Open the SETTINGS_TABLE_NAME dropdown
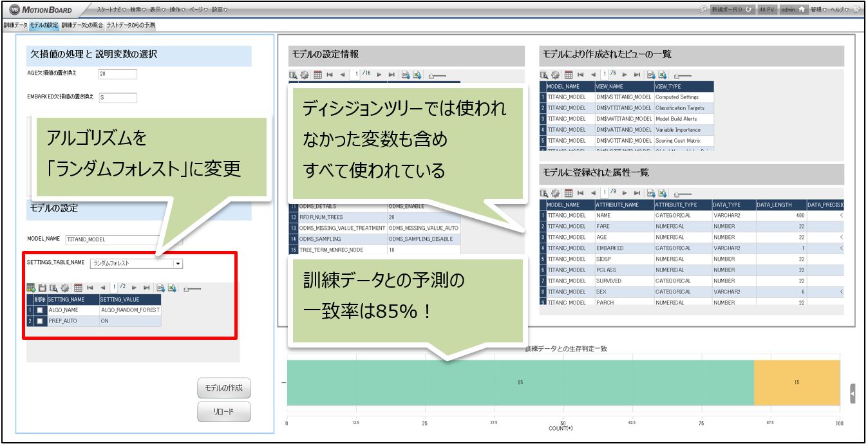The image size is (868, 446). (178, 263)
